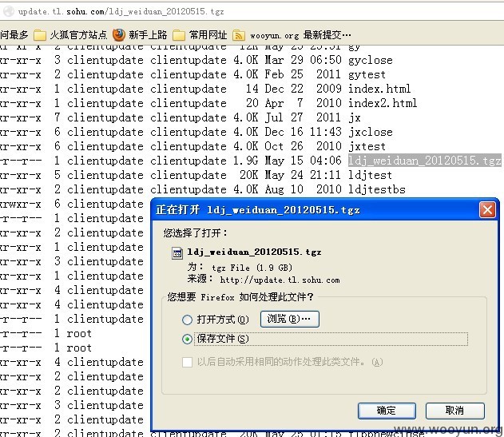Click the source text http://update.tl.sohu.com

click(x=280, y=280)
